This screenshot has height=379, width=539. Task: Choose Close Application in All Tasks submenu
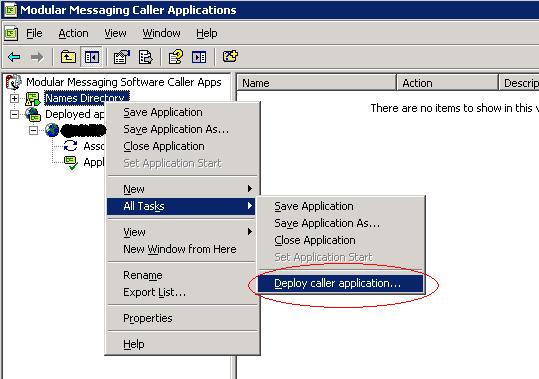point(340,240)
